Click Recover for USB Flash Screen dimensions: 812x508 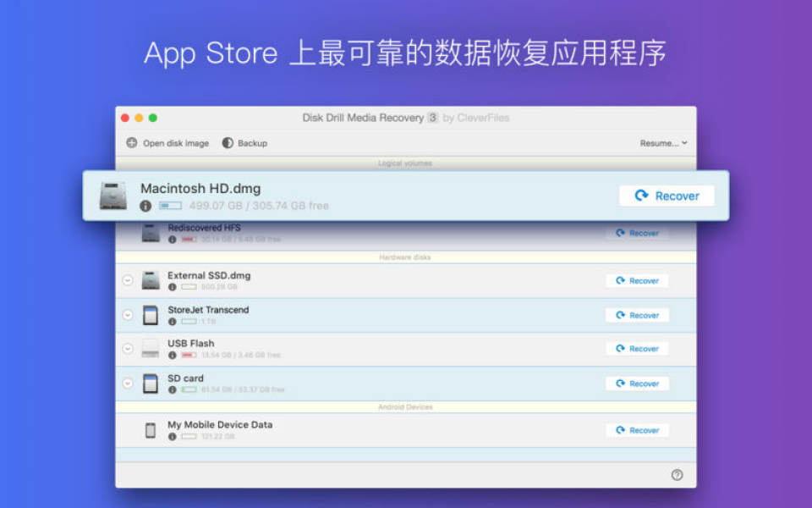(637, 349)
